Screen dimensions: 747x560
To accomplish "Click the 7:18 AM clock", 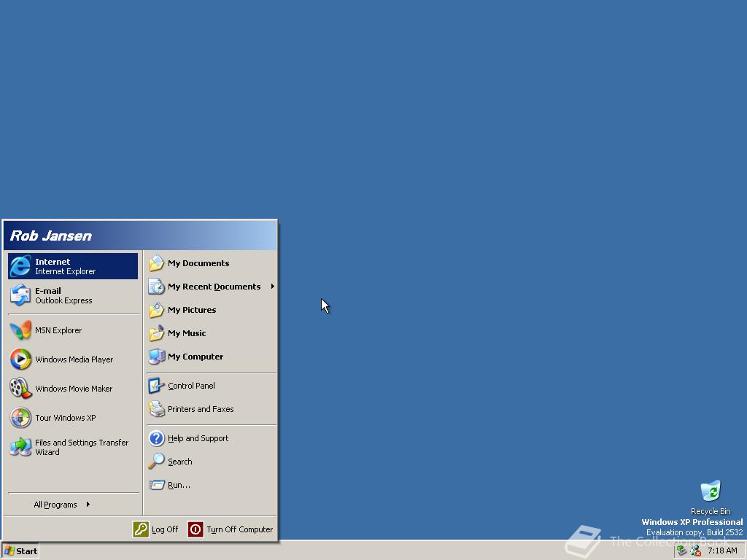I will 722,551.
